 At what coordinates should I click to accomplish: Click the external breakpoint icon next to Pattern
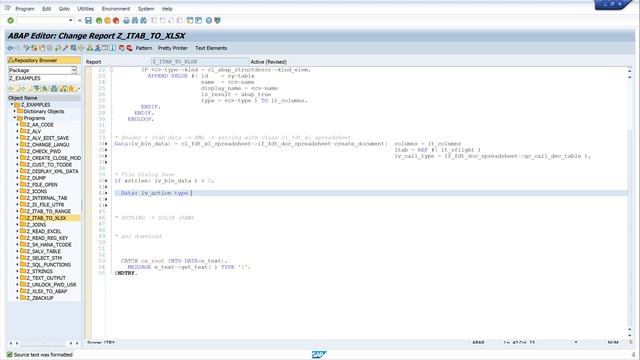coord(129,48)
